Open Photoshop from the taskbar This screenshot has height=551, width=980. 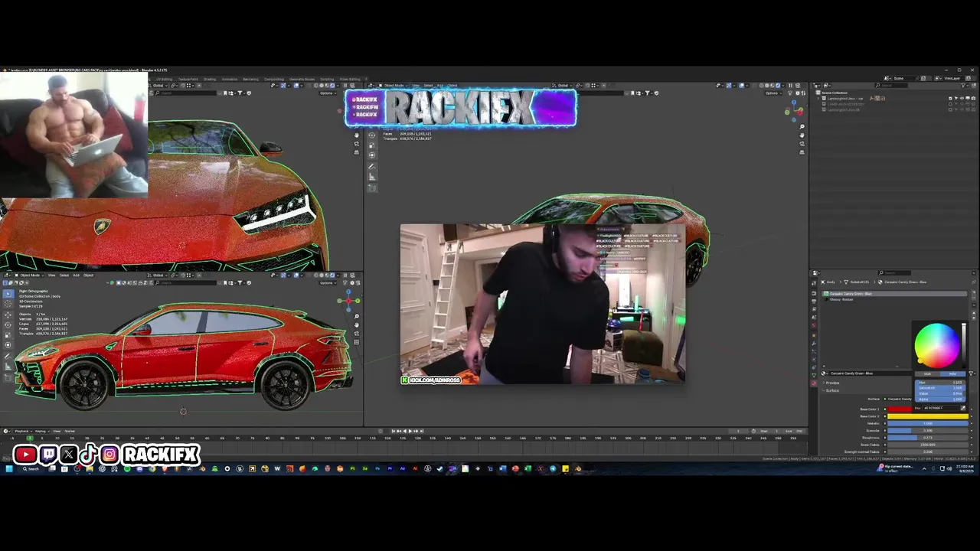point(377,468)
